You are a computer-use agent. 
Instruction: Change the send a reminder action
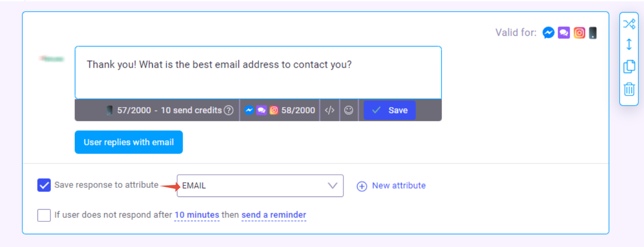click(274, 215)
